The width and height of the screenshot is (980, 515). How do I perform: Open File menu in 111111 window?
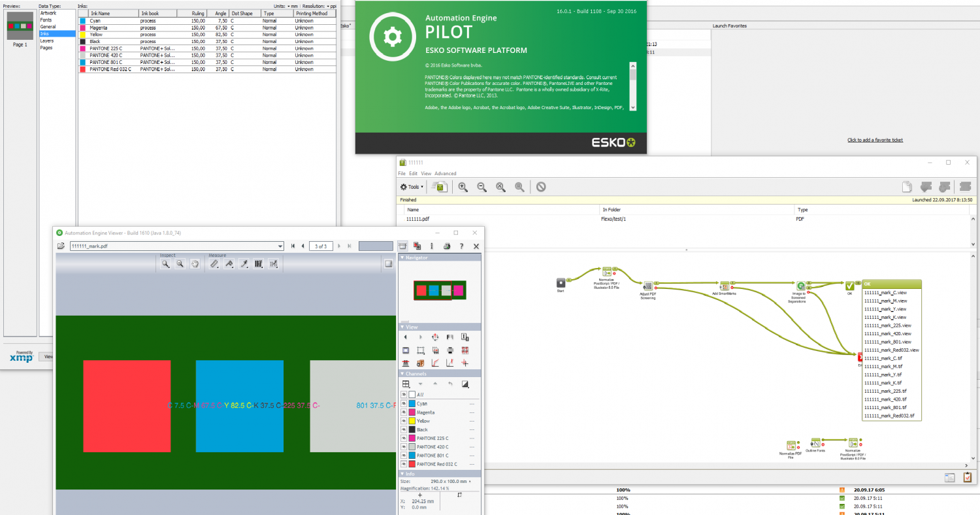coord(402,173)
